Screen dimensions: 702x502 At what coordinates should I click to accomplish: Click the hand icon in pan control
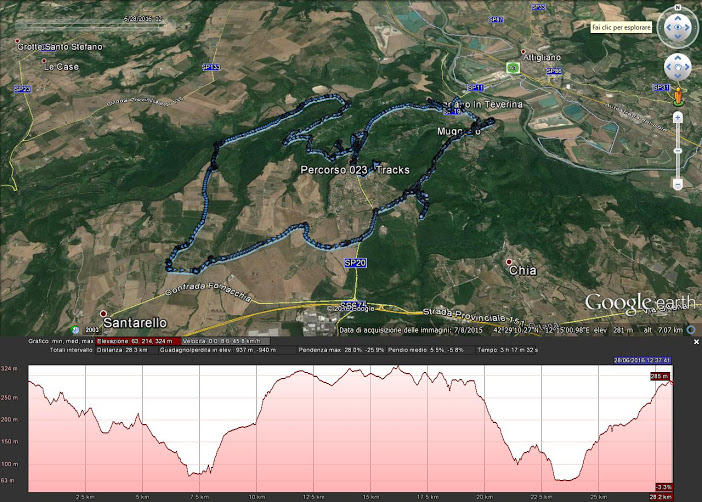coord(678,67)
